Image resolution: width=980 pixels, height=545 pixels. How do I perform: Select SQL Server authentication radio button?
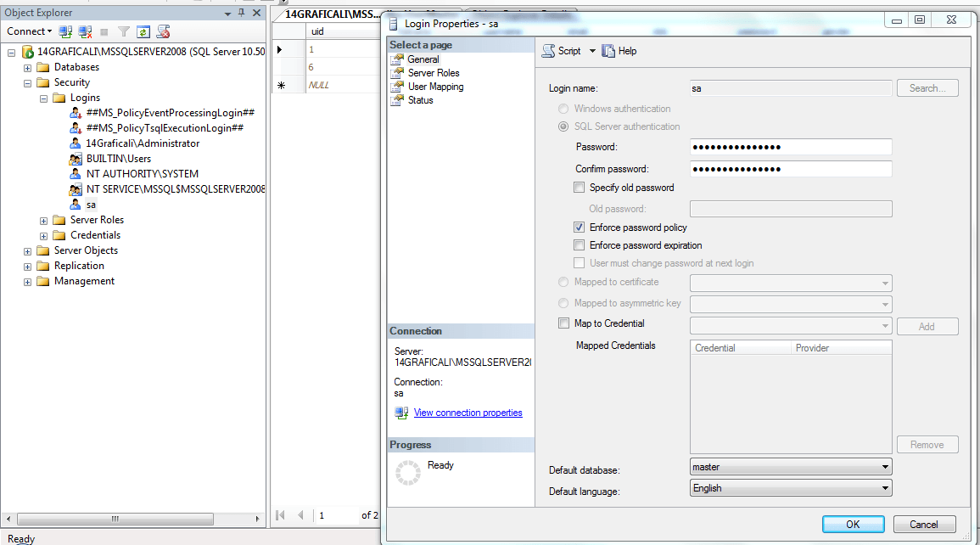[563, 126]
